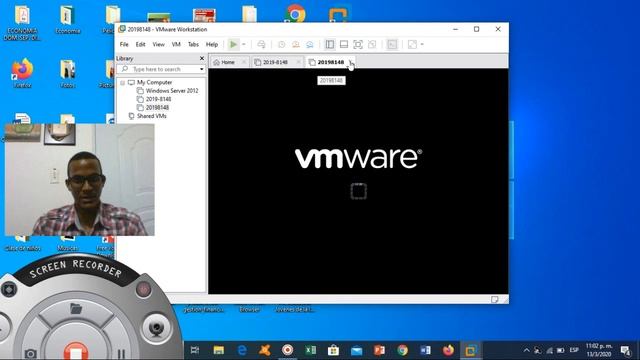The image size is (640, 360).
Task: Show hidden system tray icons
Action: [x=527, y=350]
